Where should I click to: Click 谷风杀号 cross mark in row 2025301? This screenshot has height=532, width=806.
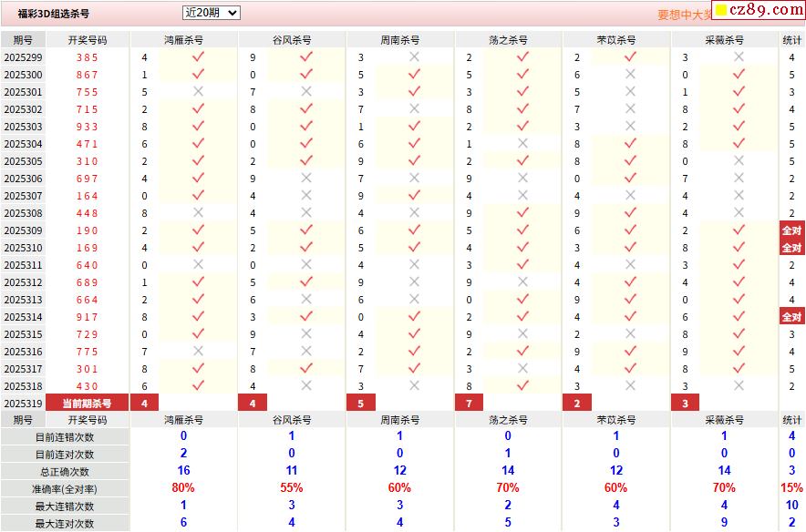(306, 92)
